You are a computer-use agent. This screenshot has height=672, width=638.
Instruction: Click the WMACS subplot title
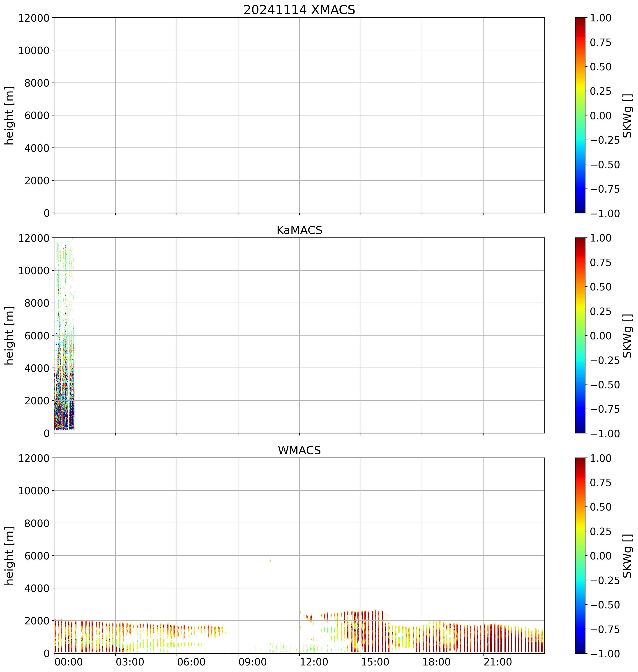point(299,450)
